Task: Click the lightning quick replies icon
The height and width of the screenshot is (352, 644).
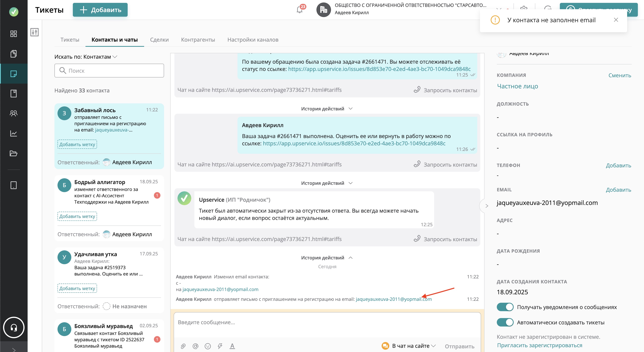Action: pyautogui.click(x=220, y=346)
